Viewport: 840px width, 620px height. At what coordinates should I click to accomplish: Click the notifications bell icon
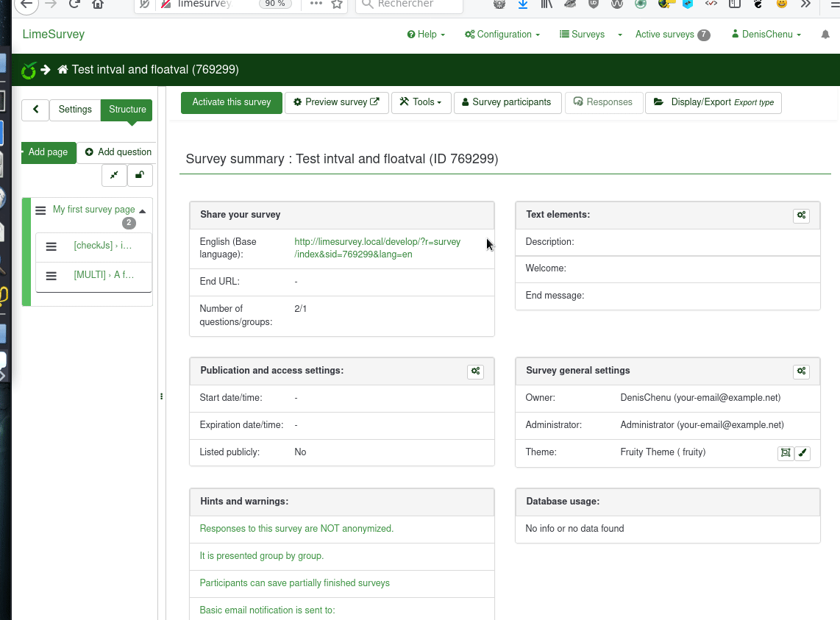coord(825,35)
